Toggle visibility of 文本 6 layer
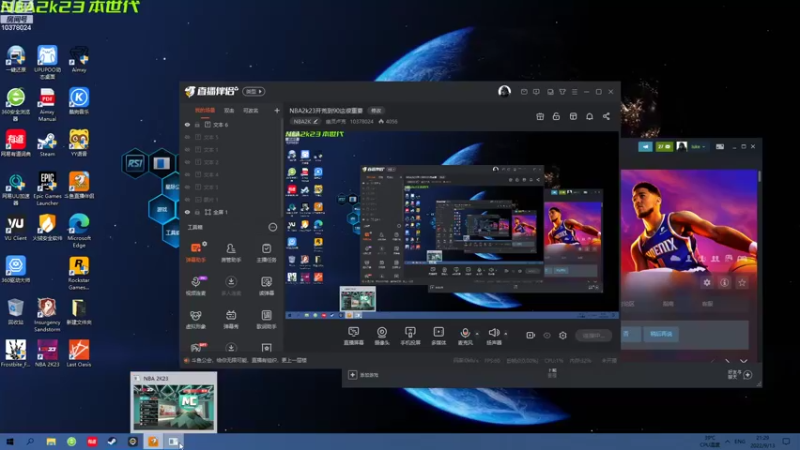Screen dimensions: 800x450 [187, 124]
